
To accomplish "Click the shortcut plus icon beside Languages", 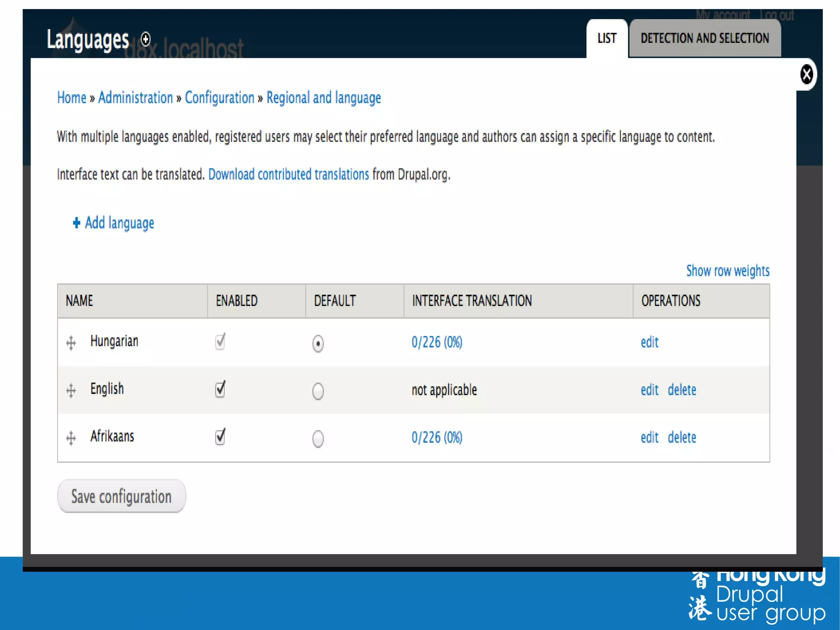I will [146, 39].
